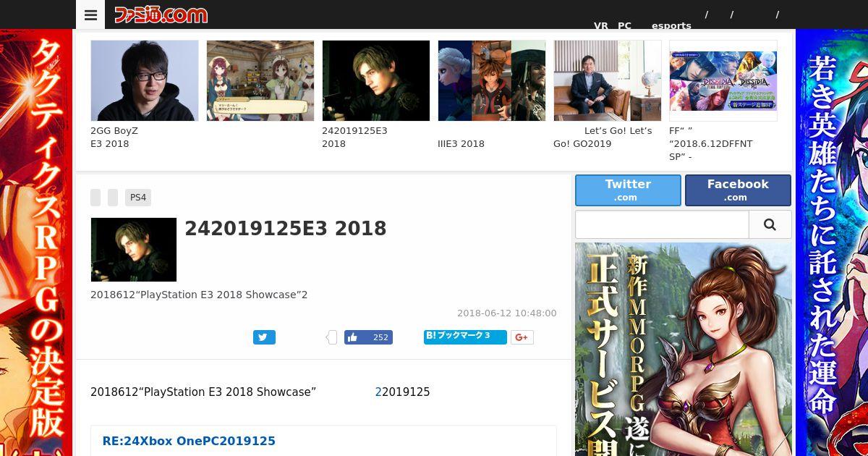Like the article with Facebook thumbs-up

coord(368,337)
